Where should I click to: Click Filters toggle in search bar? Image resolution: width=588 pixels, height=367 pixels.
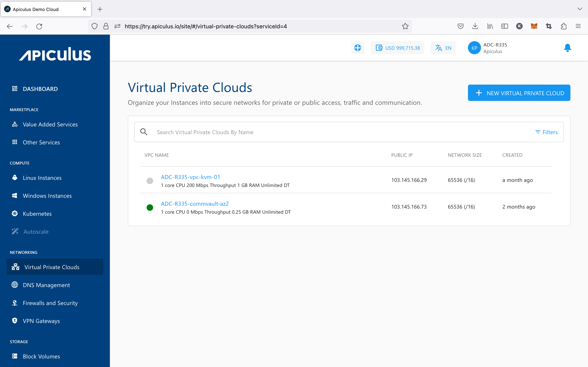[547, 132]
